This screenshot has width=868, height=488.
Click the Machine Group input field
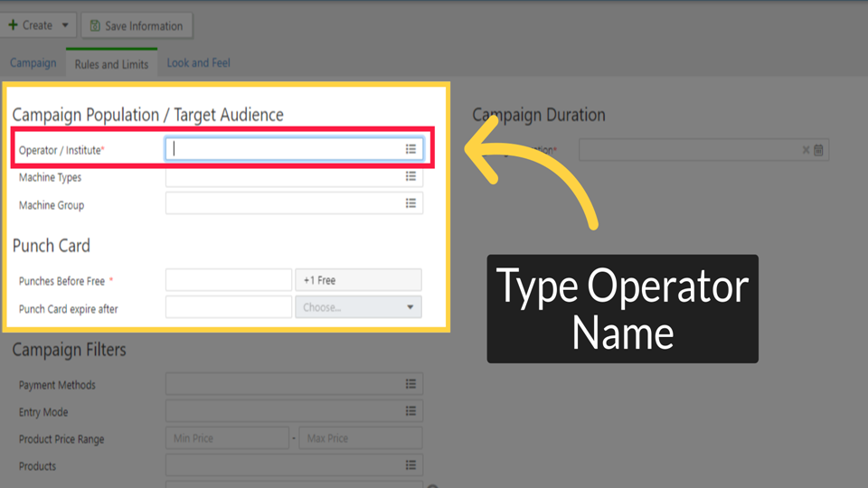(294, 203)
